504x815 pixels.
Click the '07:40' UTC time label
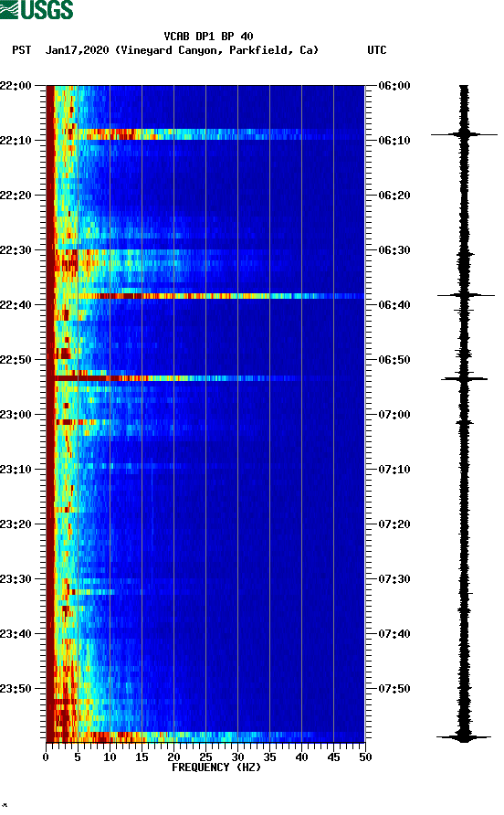pos(394,633)
